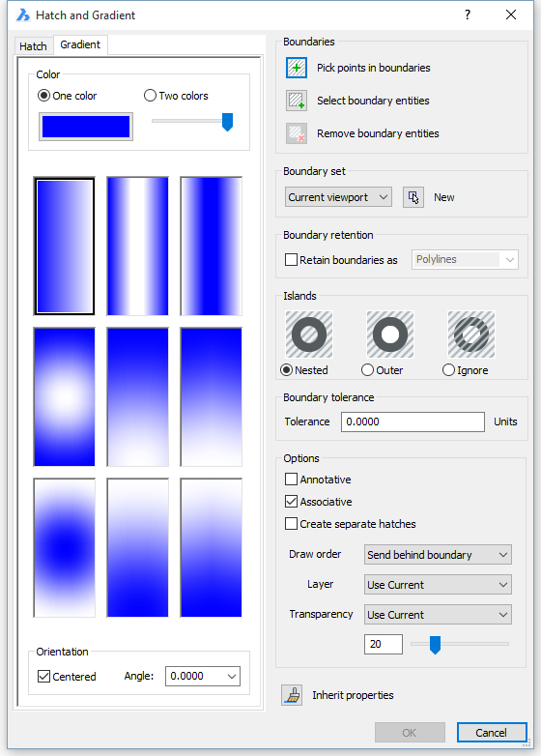Click Pick points in boundaries icon
Viewport: 541px width, 756px height.
click(297, 68)
